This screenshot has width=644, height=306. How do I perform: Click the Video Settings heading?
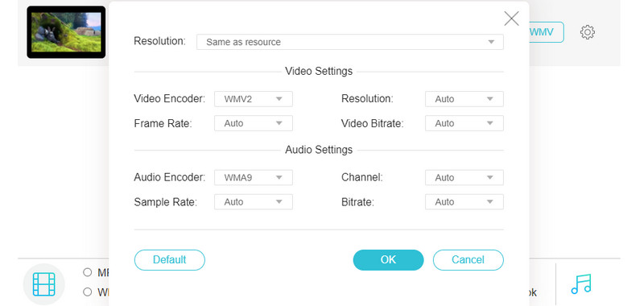pos(319,71)
